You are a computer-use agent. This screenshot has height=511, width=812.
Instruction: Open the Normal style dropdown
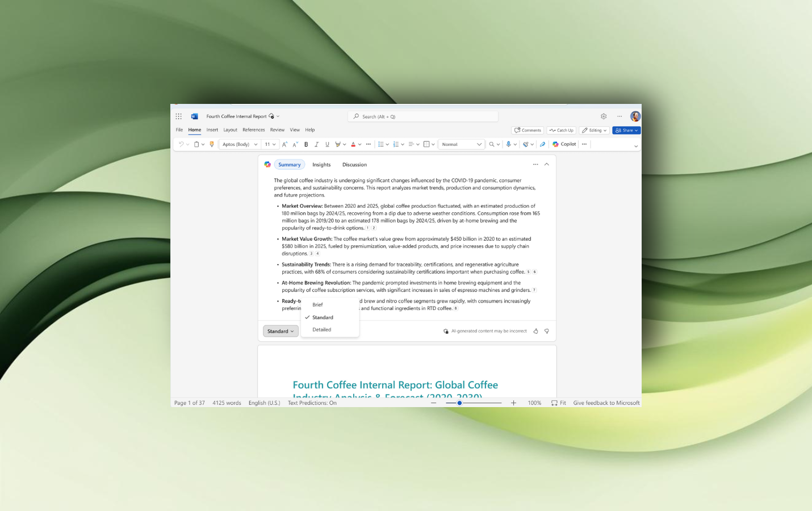click(x=462, y=144)
